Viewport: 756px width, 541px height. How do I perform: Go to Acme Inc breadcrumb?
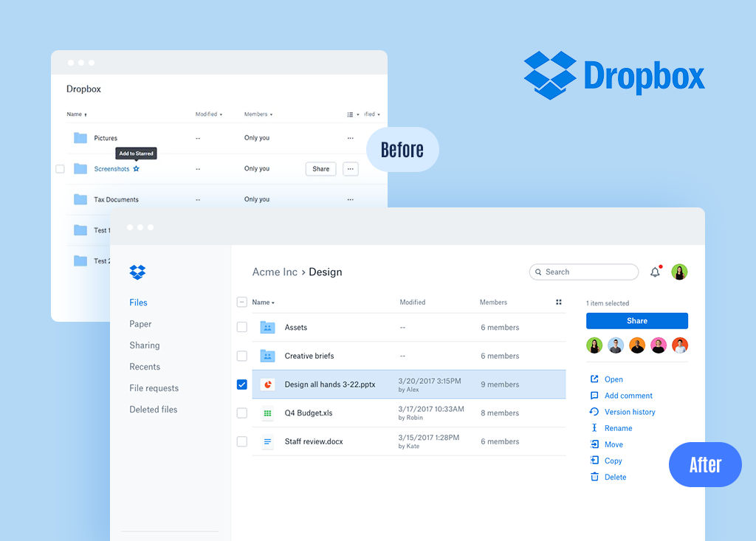click(x=275, y=272)
